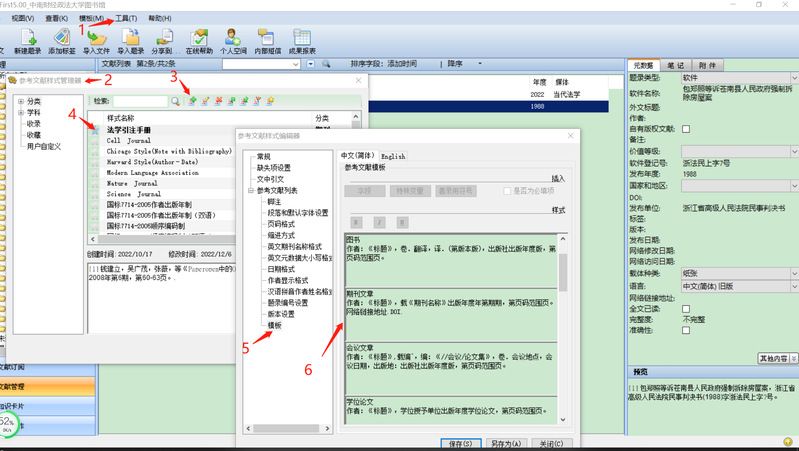Image resolution: width=799 pixels, height=451 pixels.
Task: Open the 题录类型 dropdown
Action: (x=793, y=77)
